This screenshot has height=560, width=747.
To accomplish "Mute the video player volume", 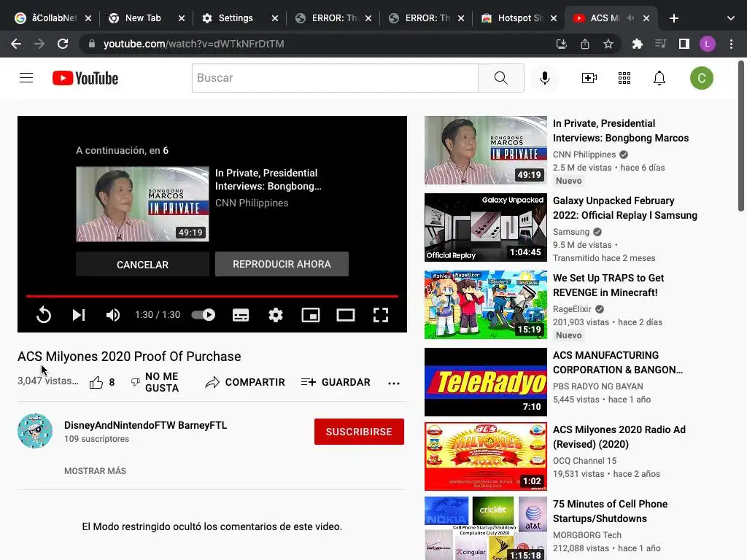I will click(x=113, y=315).
